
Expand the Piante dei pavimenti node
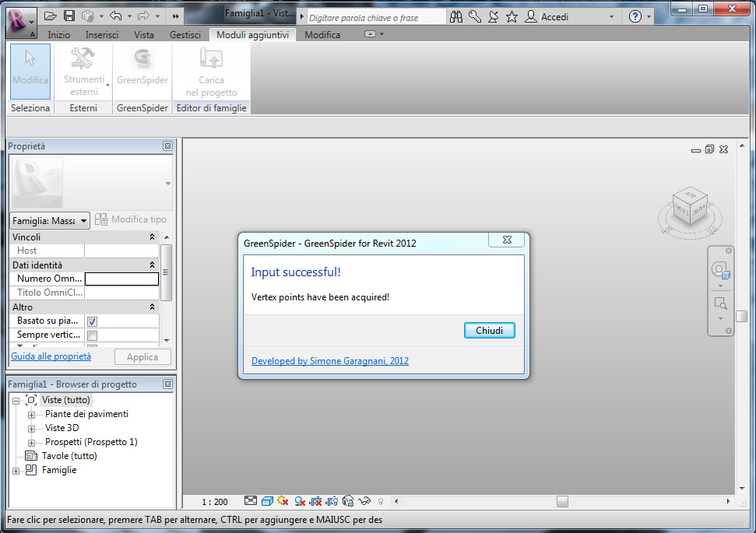pos(31,415)
